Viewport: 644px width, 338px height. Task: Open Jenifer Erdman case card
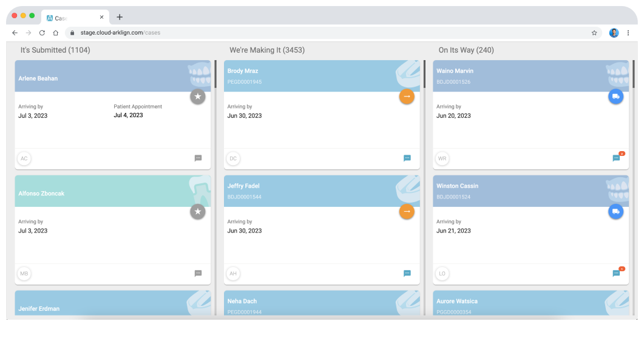pos(113,303)
